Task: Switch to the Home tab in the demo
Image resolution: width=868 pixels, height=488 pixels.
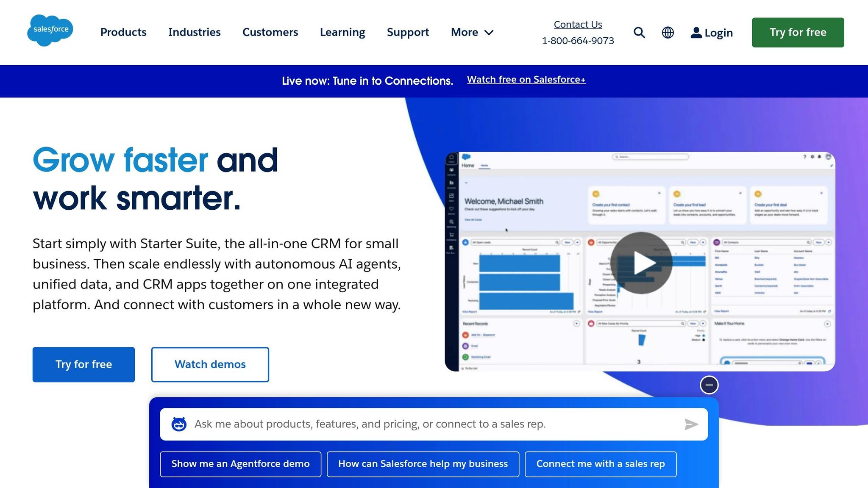Action: [x=485, y=166]
